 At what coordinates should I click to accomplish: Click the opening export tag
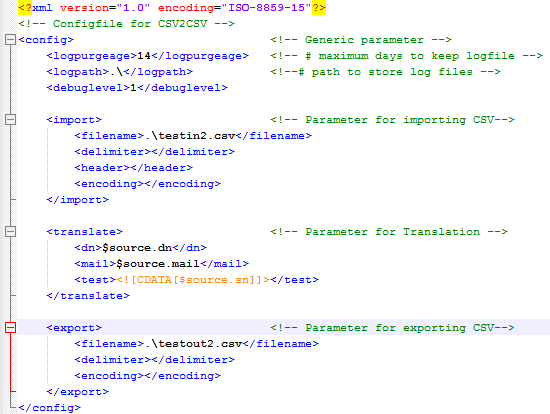point(74,328)
